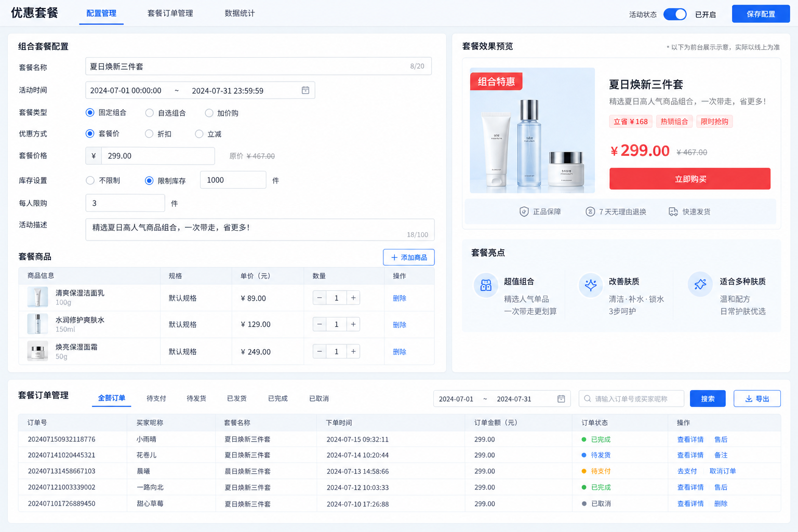Screen dimensions: 798x532
Task: Open 数据统计 top tab
Action: point(240,13)
